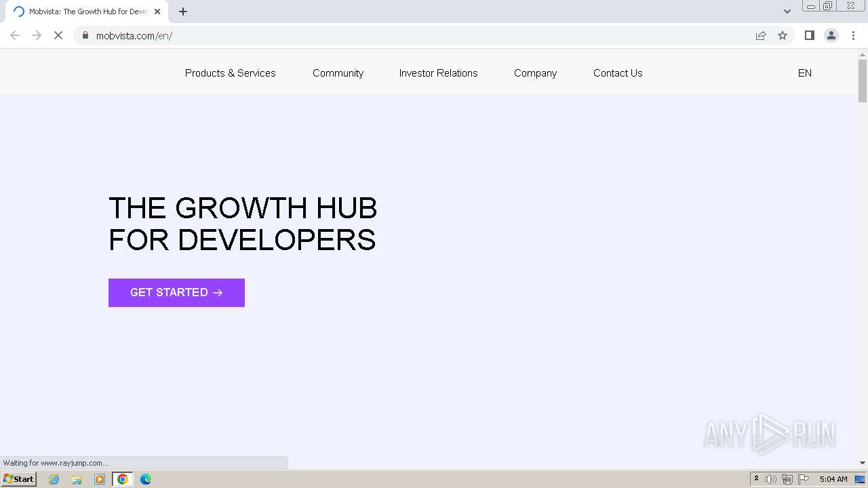Close the Mobvista browser tab
Viewport: 868px width, 488px height.
point(157,12)
